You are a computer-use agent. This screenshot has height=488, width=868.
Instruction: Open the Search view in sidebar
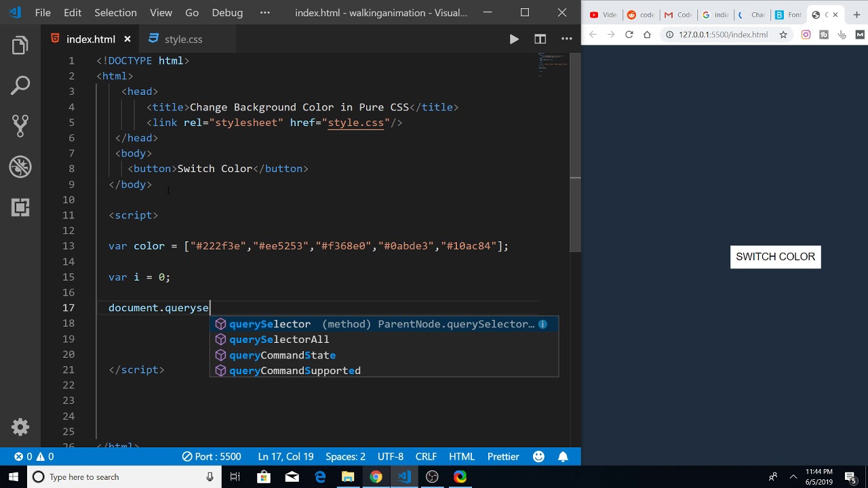click(20, 85)
